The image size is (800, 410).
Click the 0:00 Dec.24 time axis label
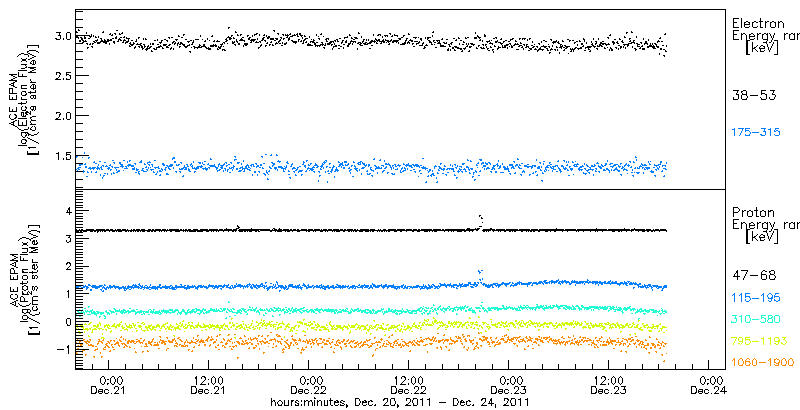[x=710, y=386]
